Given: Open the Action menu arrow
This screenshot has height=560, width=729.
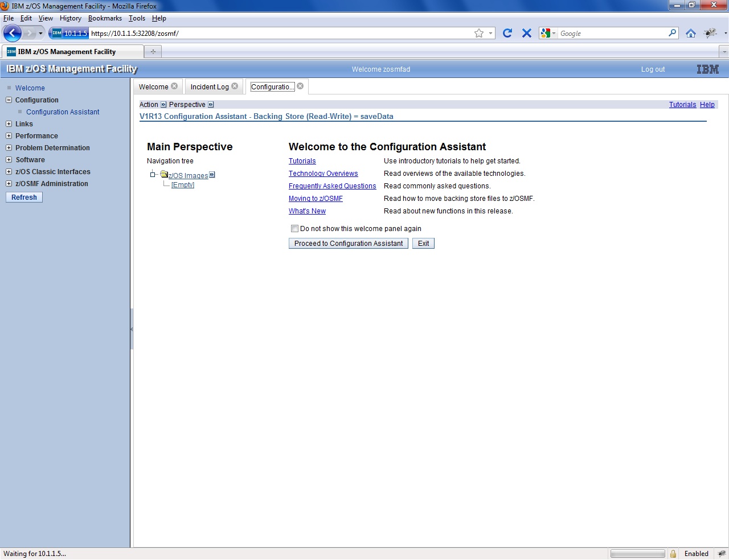Looking at the screenshot, I should point(163,105).
